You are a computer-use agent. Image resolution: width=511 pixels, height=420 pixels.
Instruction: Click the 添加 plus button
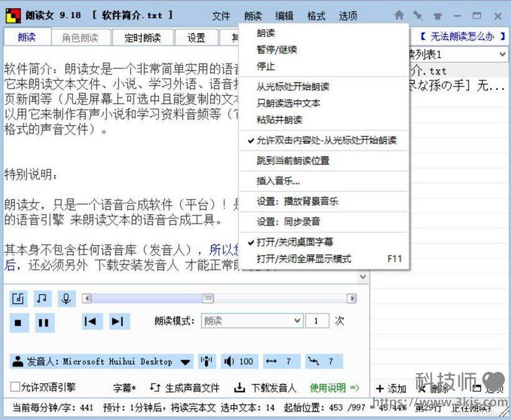pos(391,389)
